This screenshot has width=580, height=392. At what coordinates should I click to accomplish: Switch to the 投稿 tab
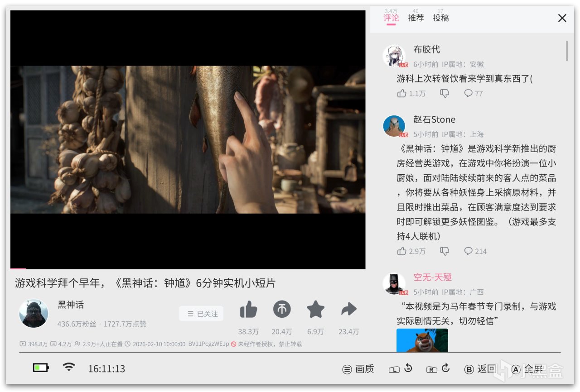point(441,18)
